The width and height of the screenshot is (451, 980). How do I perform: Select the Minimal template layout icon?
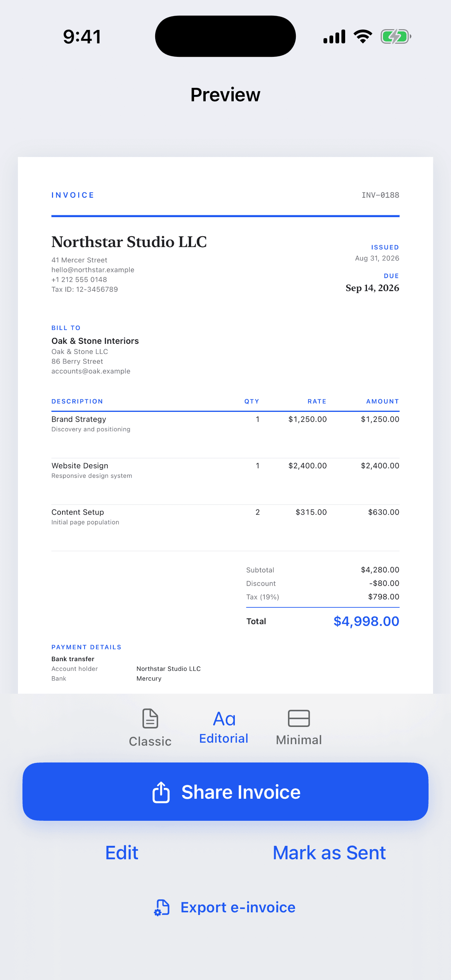tap(299, 718)
